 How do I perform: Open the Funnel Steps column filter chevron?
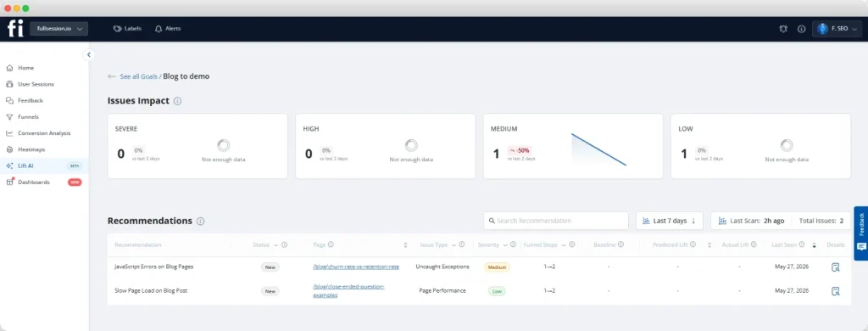click(x=564, y=245)
